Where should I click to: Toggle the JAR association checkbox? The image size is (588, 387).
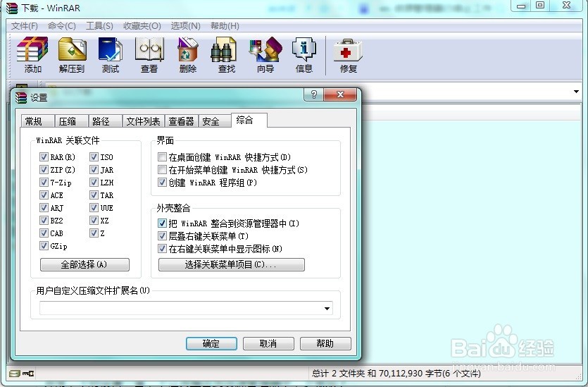tap(94, 170)
